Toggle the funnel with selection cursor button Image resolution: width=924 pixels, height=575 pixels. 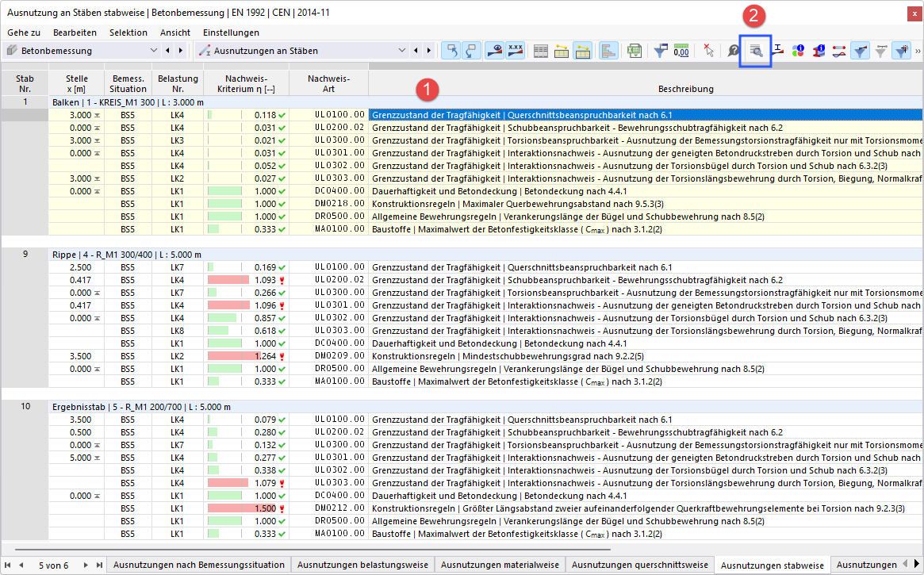(902, 52)
